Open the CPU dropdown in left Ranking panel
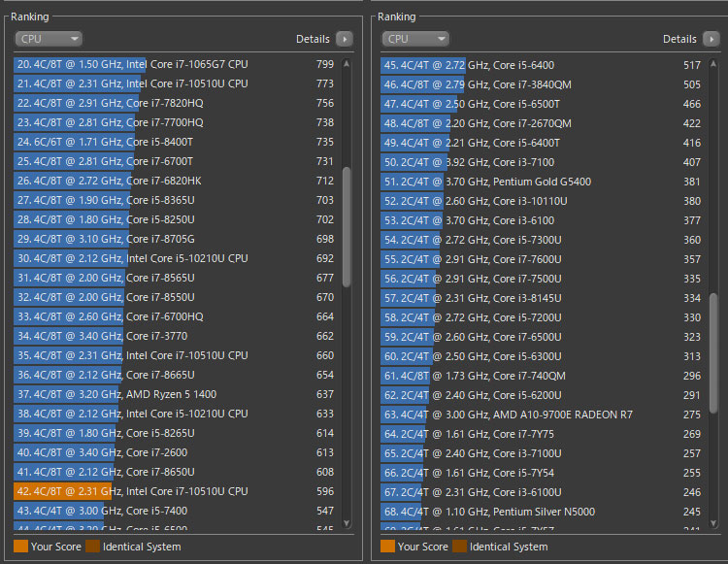728x564 pixels. (49, 39)
